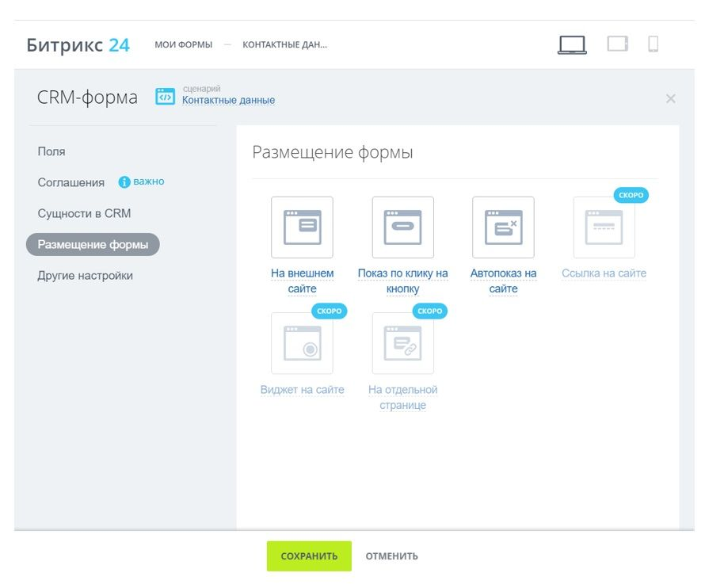Viewport: 705px width, 588px height.
Task: Click the КОНТАКТНЫЕ ДАН... breadcrumb
Action: [284, 45]
